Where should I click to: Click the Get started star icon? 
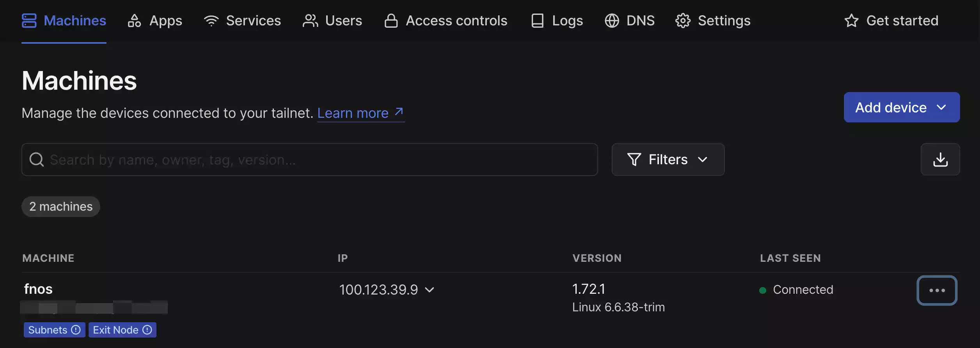pos(851,21)
